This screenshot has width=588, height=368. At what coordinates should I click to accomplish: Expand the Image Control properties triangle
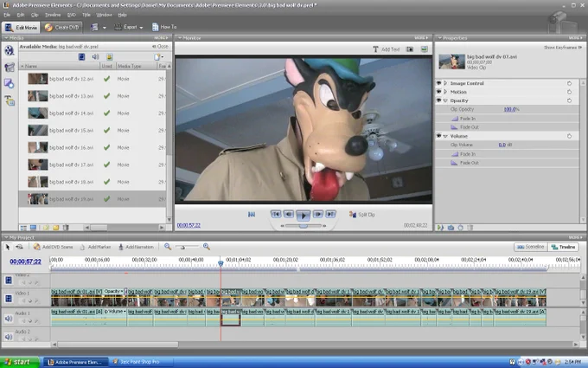pos(445,83)
